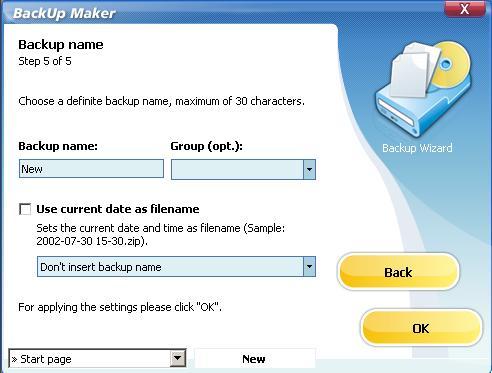Click the 'Step 5 of 5' text

coord(45,61)
